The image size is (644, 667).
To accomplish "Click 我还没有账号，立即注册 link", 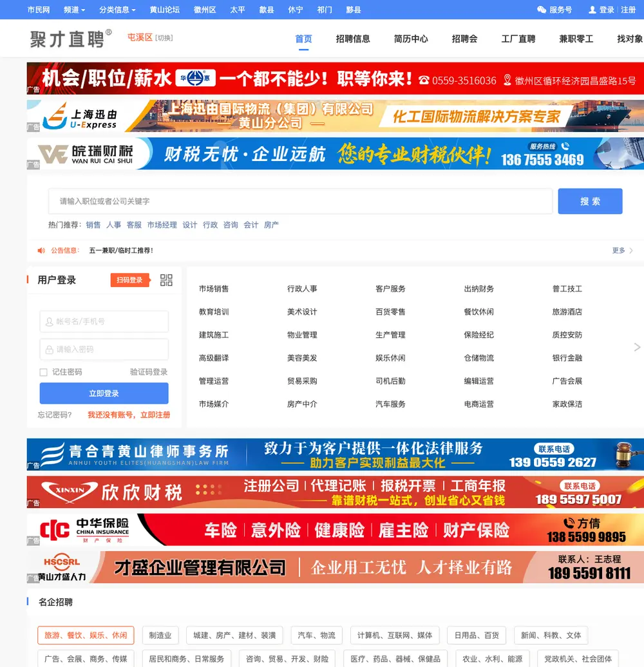I will point(129,415).
